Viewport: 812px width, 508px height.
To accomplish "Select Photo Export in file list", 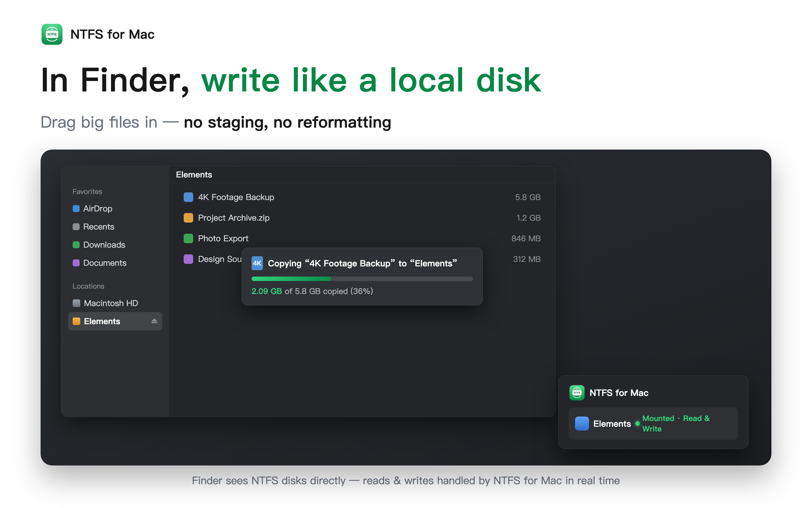I will point(362,238).
